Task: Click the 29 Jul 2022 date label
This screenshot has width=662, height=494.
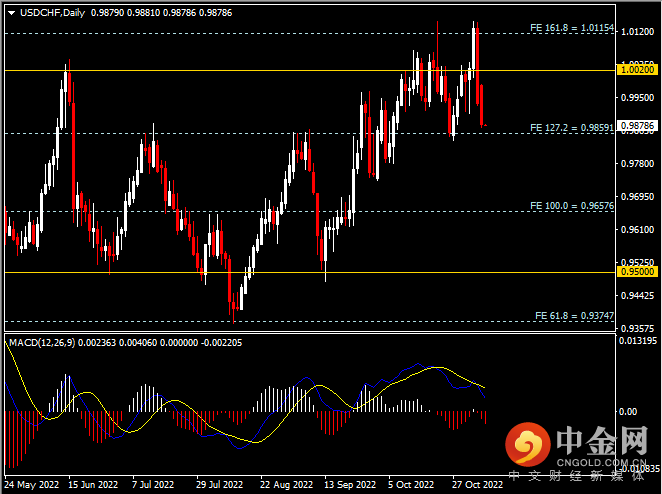Action: tap(220, 484)
